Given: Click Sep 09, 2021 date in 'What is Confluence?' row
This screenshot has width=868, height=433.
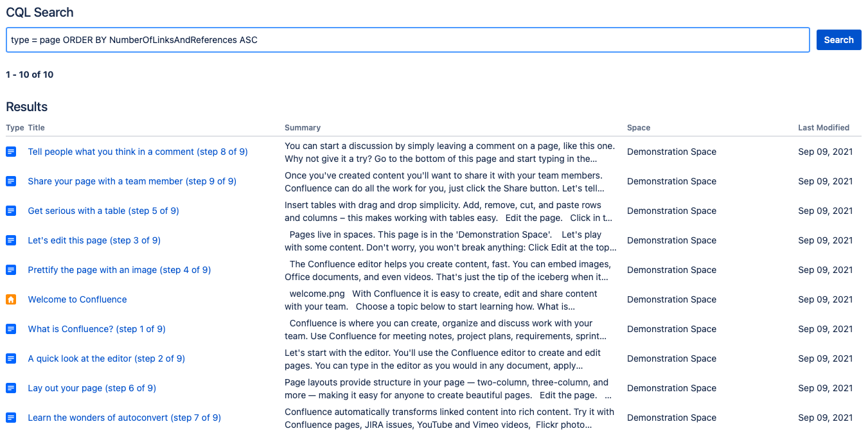Looking at the screenshot, I should click(826, 329).
